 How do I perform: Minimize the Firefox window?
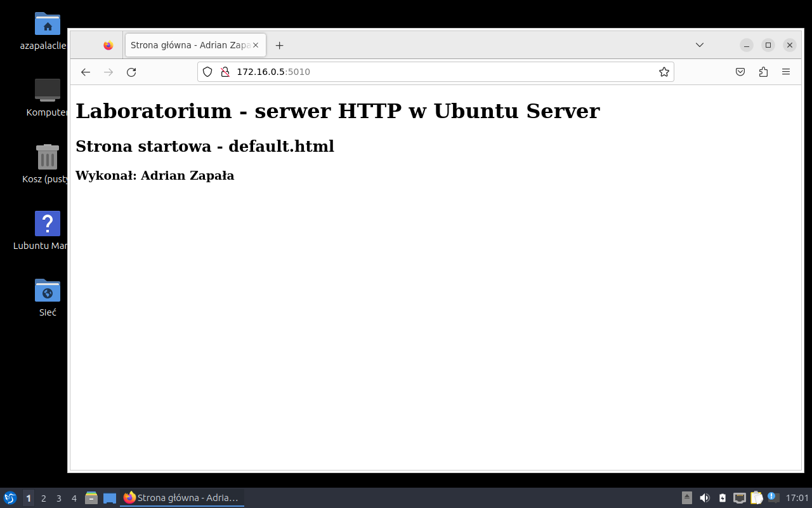click(747, 45)
